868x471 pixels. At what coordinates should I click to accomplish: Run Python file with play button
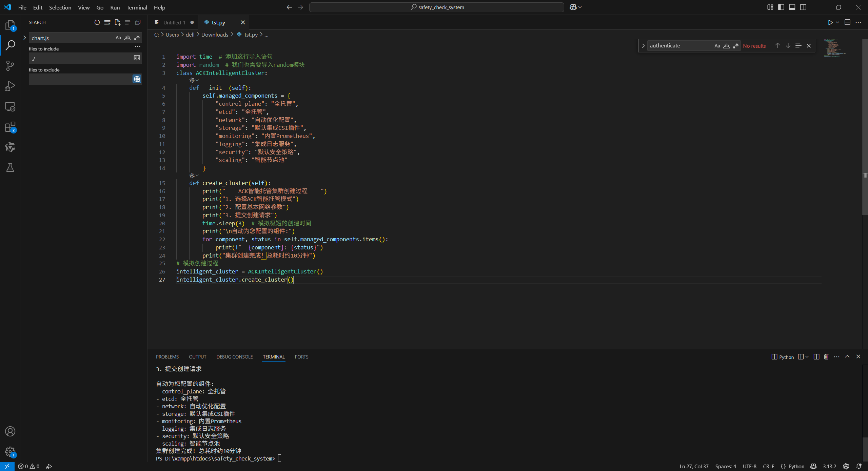[830, 22]
